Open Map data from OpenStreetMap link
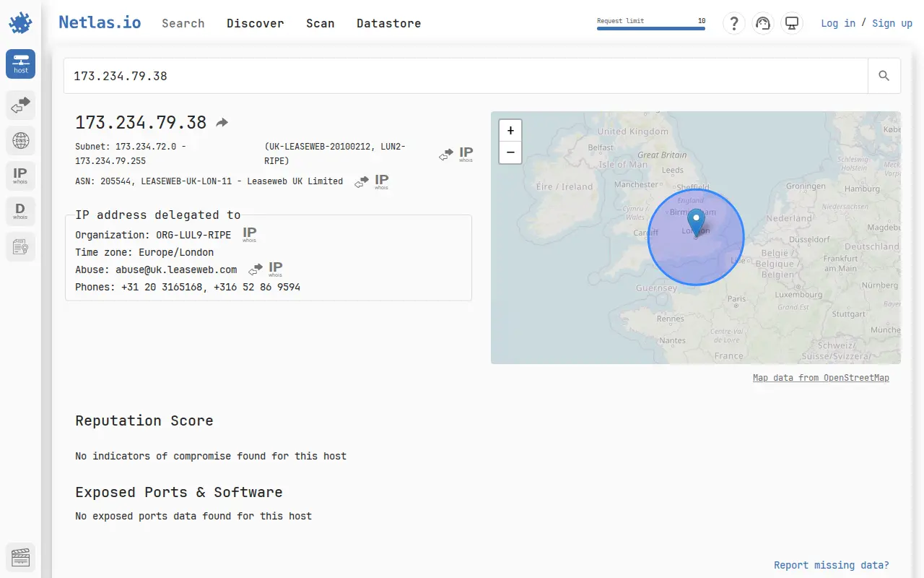 (x=821, y=378)
